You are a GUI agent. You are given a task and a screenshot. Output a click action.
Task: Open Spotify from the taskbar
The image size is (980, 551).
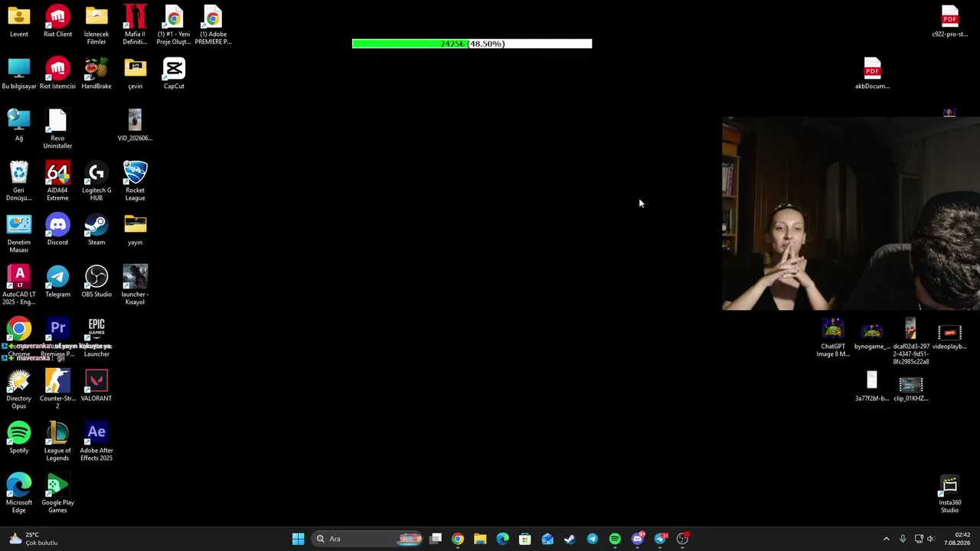click(615, 539)
